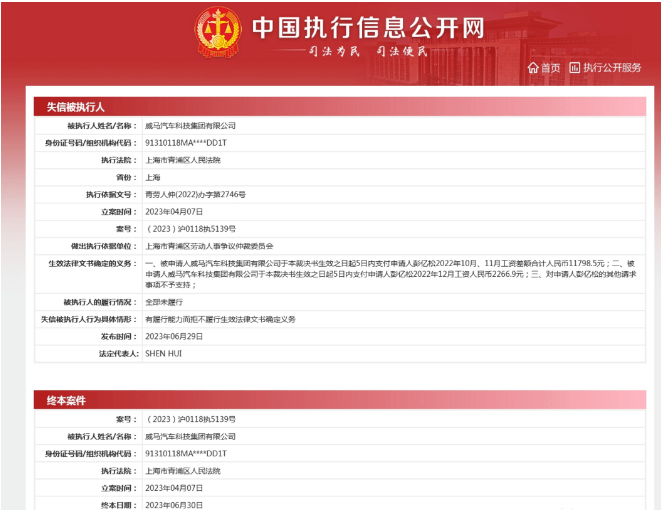Click 立案时间 value 2023年04月07日 in 失信被执行人 section
The height and width of the screenshot is (510, 661).
tap(174, 212)
